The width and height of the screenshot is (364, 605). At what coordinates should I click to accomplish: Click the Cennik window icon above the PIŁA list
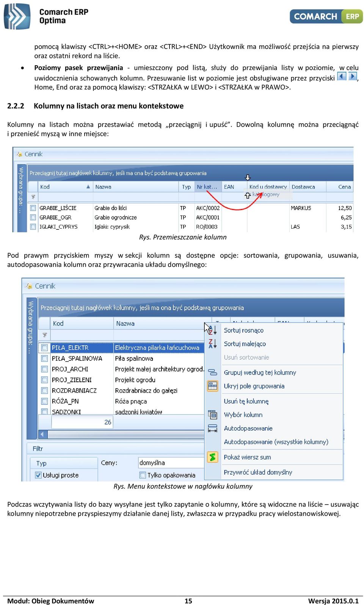[x=29, y=286]
